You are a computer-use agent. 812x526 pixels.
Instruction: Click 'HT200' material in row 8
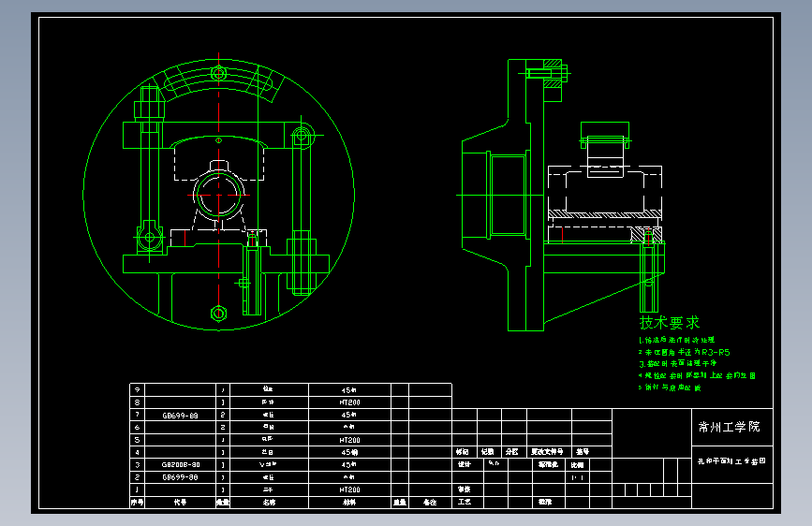point(349,402)
